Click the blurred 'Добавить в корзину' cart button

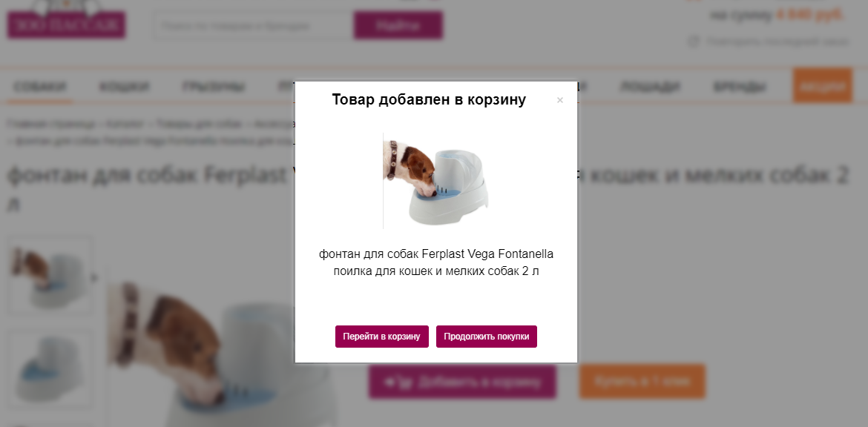click(x=462, y=382)
